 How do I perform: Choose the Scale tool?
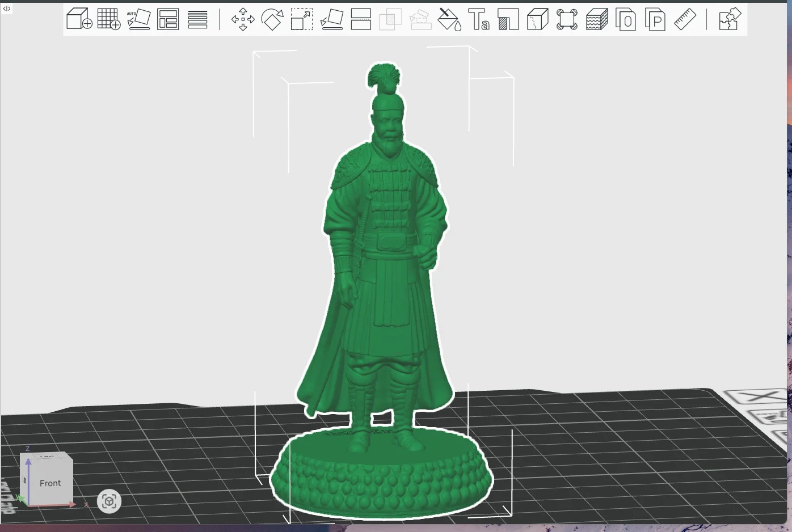coord(302,19)
